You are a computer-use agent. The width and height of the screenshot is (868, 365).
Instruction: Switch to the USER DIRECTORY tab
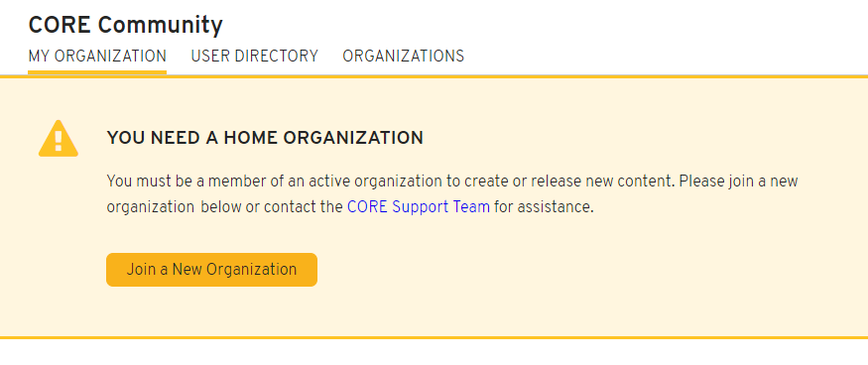click(255, 57)
